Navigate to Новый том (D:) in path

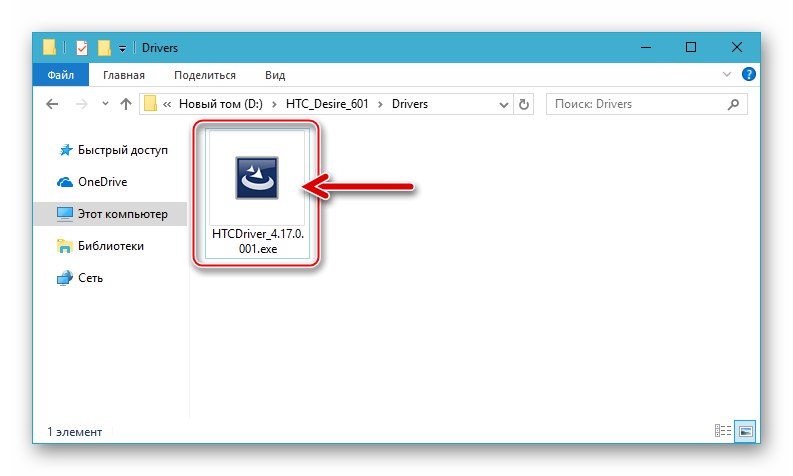click(x=221, y=104)
